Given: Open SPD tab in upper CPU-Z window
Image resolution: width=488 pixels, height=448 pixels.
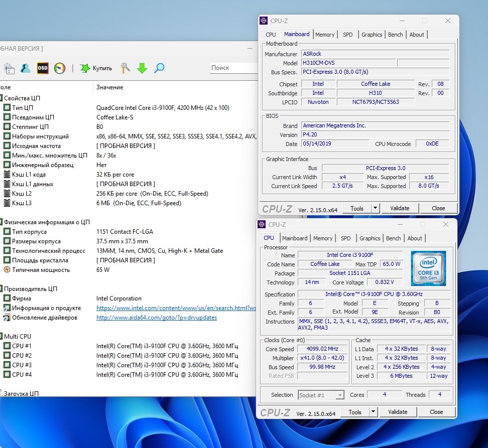Looking at the screenshot, I should [x=347, y=35].
